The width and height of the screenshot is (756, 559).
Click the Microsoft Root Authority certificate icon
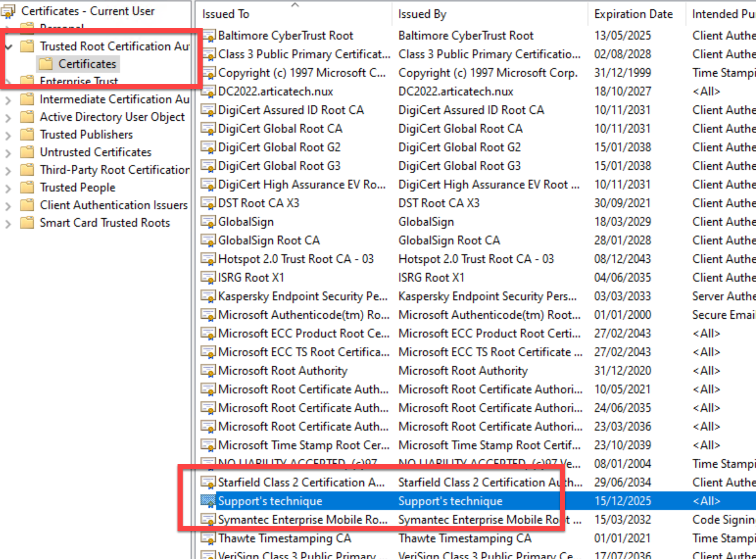tap(208, 371)
